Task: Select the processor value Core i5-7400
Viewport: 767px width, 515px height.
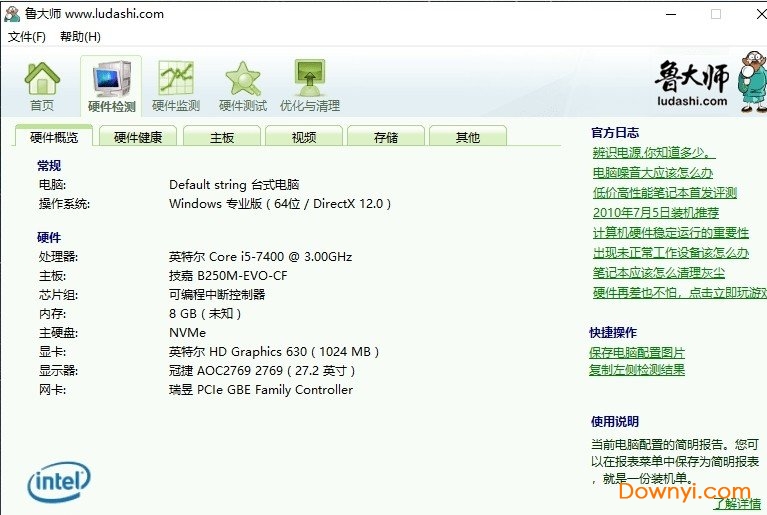Action: point(260,256)
